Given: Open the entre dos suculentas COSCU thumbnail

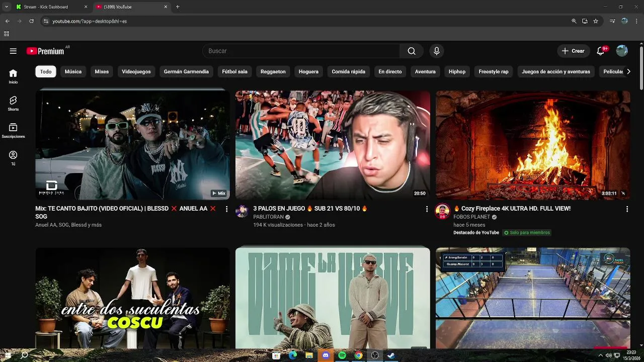Looking at the screenshot, I should coord(132,298).
